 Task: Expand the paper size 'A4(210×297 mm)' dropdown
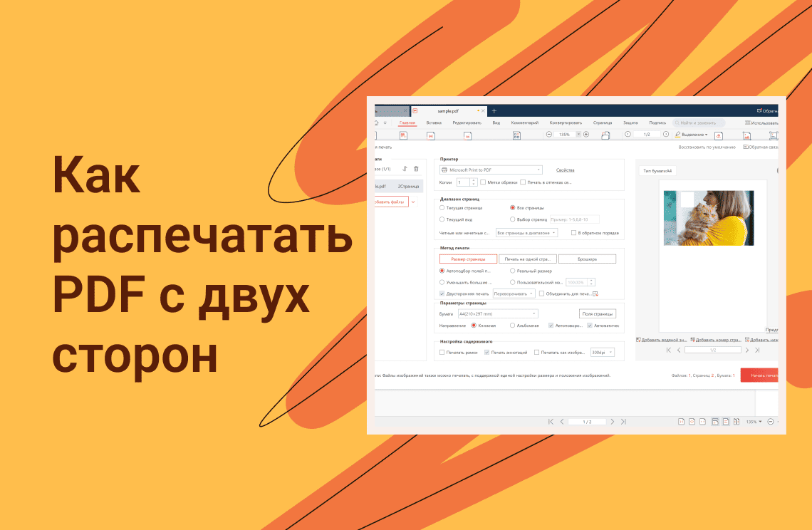click(496, 313)
